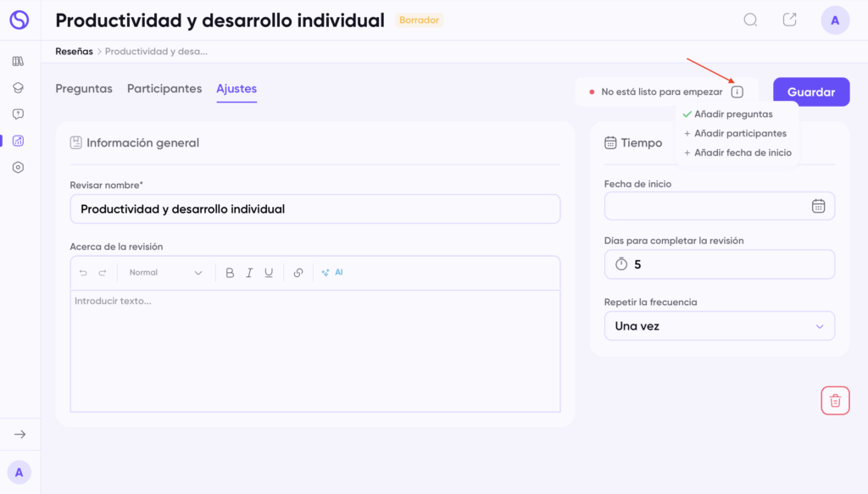
Task: Open the settings hexagon sidebar icon
Action: point(19,167)
